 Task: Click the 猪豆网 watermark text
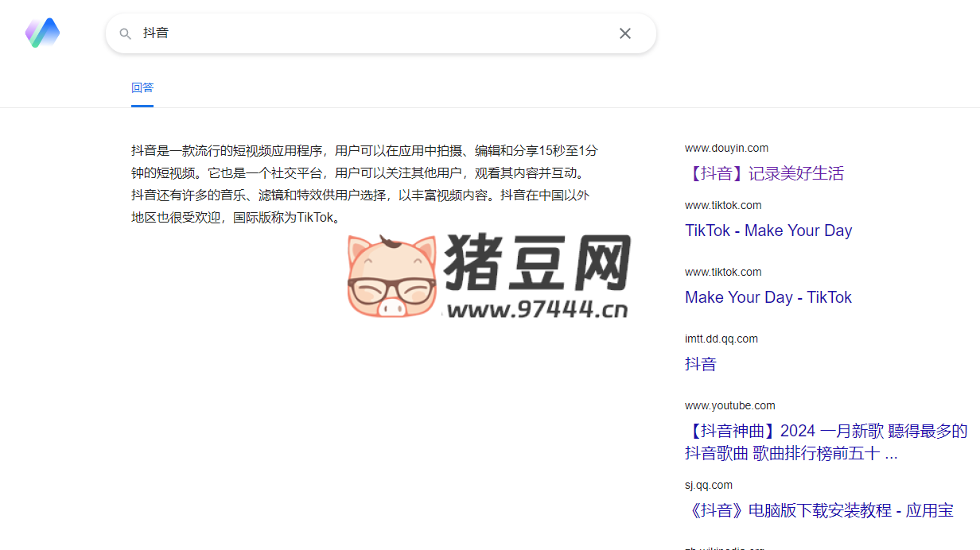[538, 263]
